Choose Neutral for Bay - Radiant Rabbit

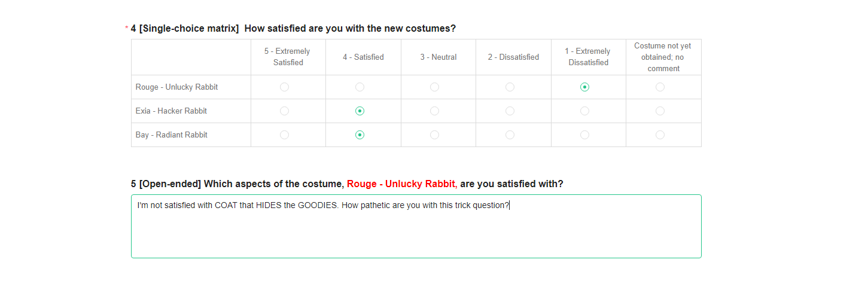click(x=434, y=135)
